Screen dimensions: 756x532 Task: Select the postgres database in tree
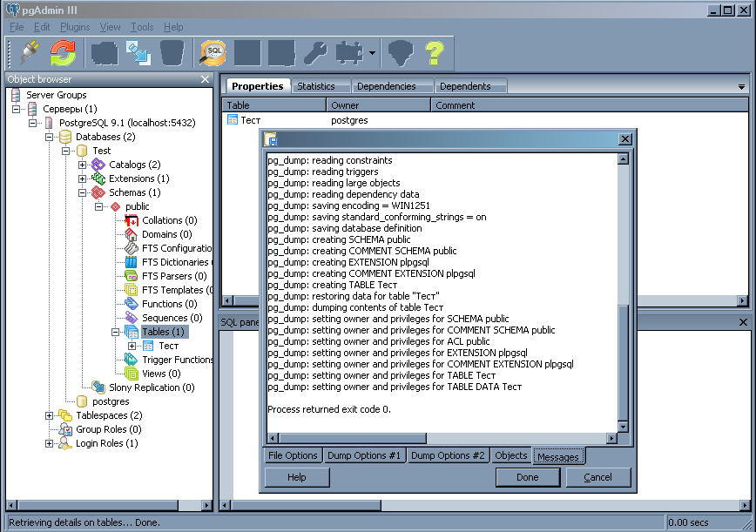(110, 401)
